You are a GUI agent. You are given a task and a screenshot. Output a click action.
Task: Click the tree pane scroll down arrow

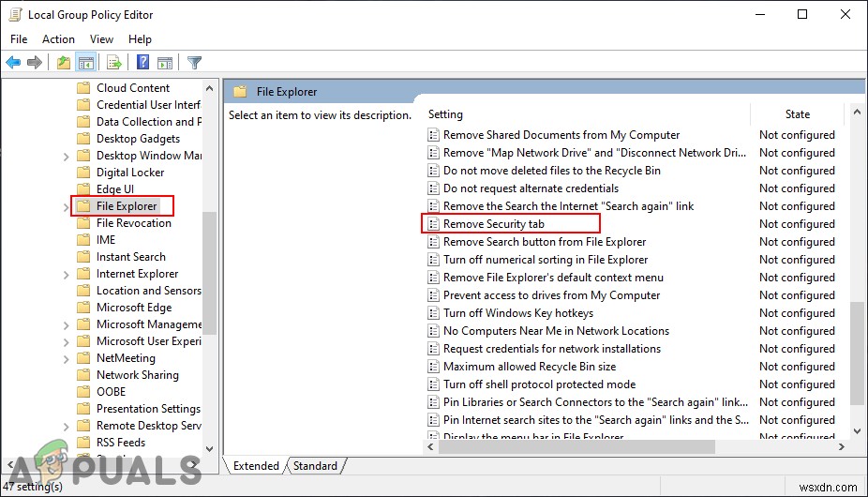209,449
